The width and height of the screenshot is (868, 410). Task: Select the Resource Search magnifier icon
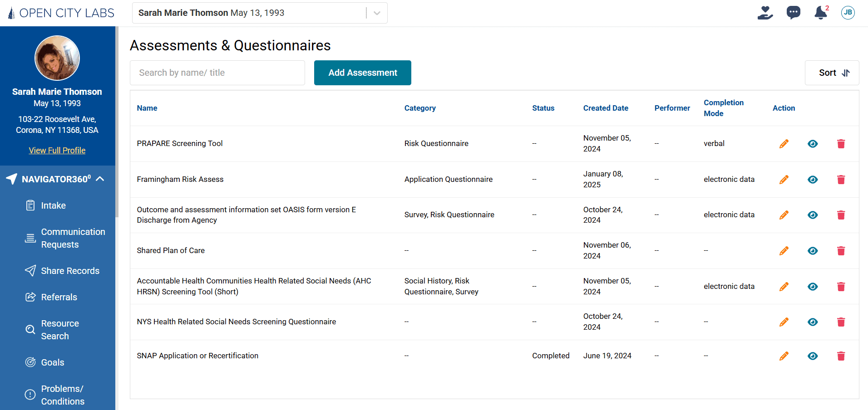(30, 329)
